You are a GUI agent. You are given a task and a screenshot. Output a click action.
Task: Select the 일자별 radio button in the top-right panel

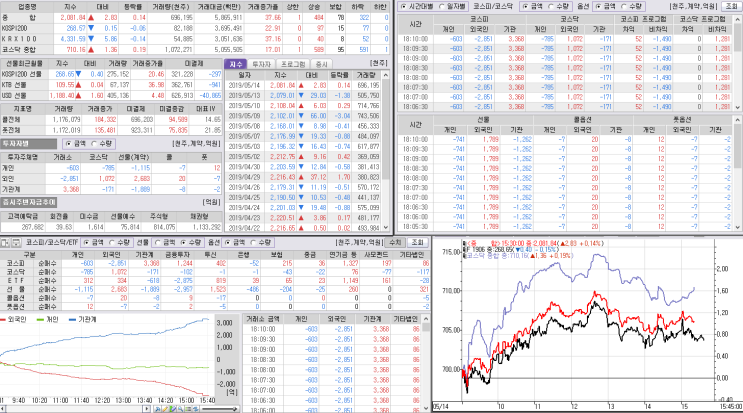tap(453, 6)
